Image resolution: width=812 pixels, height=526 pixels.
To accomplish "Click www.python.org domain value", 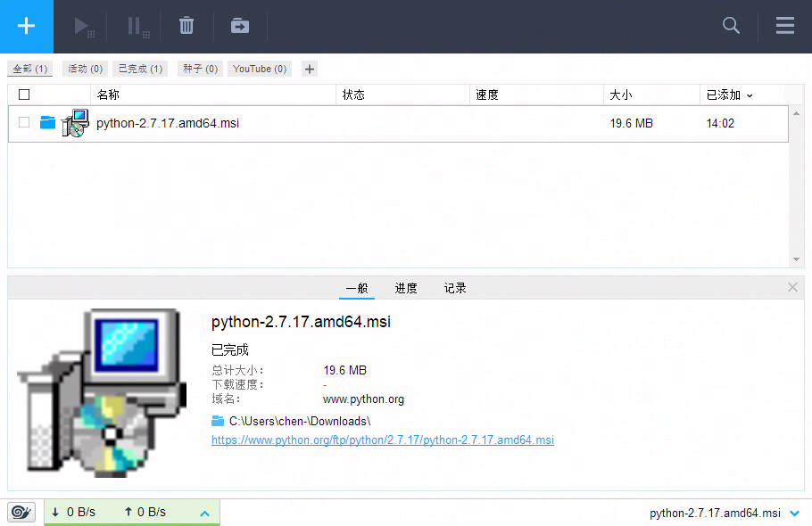I will 363,399.
